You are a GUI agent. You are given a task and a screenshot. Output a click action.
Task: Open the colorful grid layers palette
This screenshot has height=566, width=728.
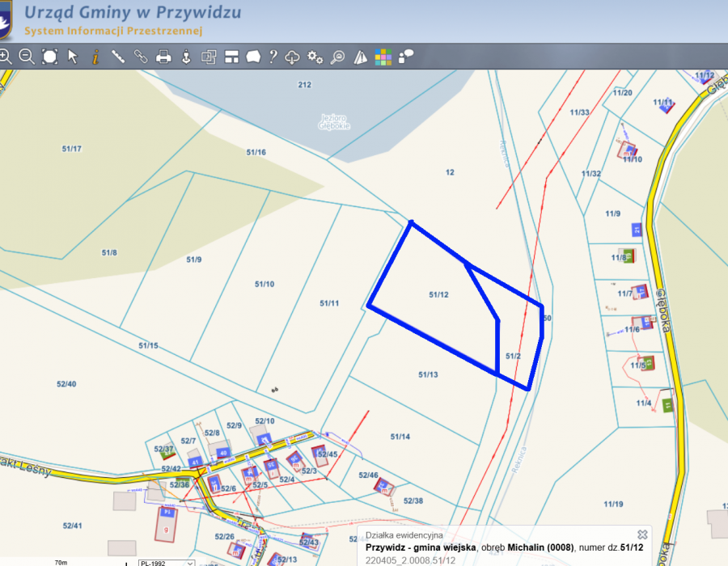click(x=383, y=57)
